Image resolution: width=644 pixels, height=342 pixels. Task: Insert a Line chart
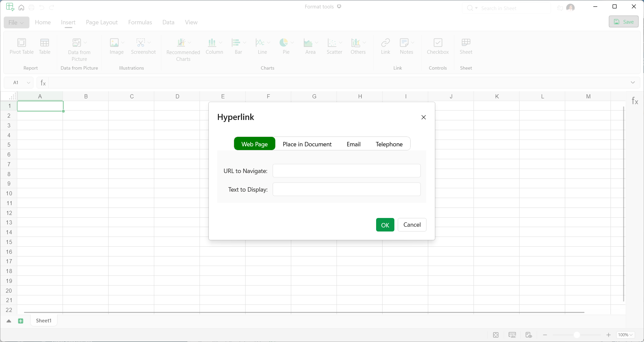tap(260, 43)
